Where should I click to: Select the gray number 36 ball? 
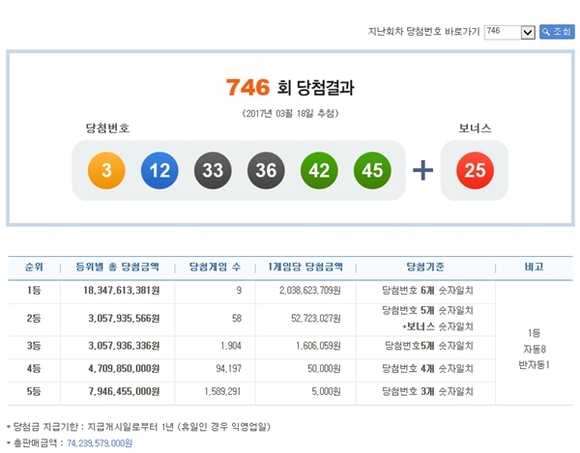coord(266,170)
